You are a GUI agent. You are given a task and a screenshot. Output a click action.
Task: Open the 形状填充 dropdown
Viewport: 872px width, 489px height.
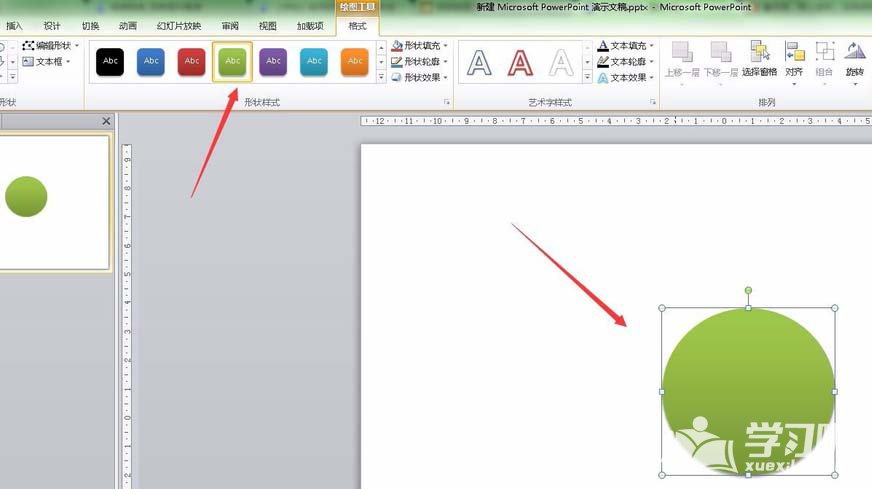(x=420, y=46)
